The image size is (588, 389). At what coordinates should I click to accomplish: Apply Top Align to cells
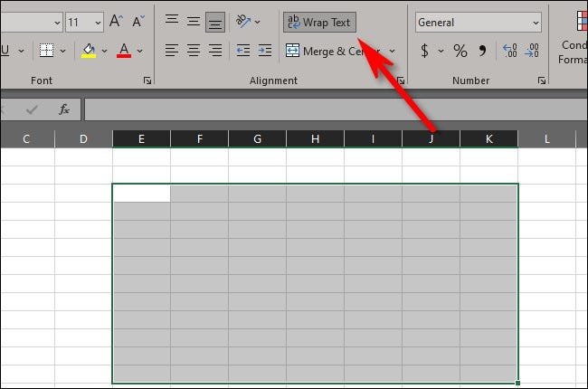pyautogui.click(x=172, y=20)
